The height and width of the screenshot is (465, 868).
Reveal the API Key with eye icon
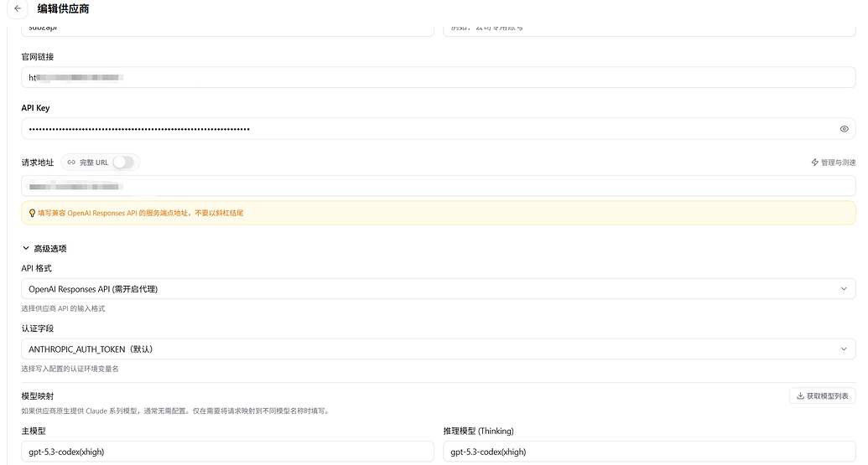pos(844,129)
